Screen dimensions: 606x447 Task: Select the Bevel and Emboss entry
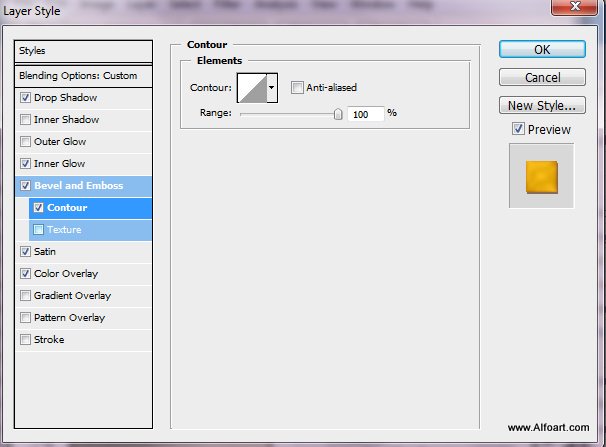(79, 186)
